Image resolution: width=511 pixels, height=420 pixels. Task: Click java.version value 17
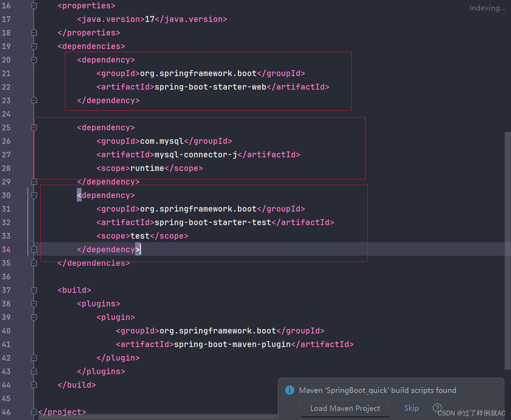click(x=150, y=19)
